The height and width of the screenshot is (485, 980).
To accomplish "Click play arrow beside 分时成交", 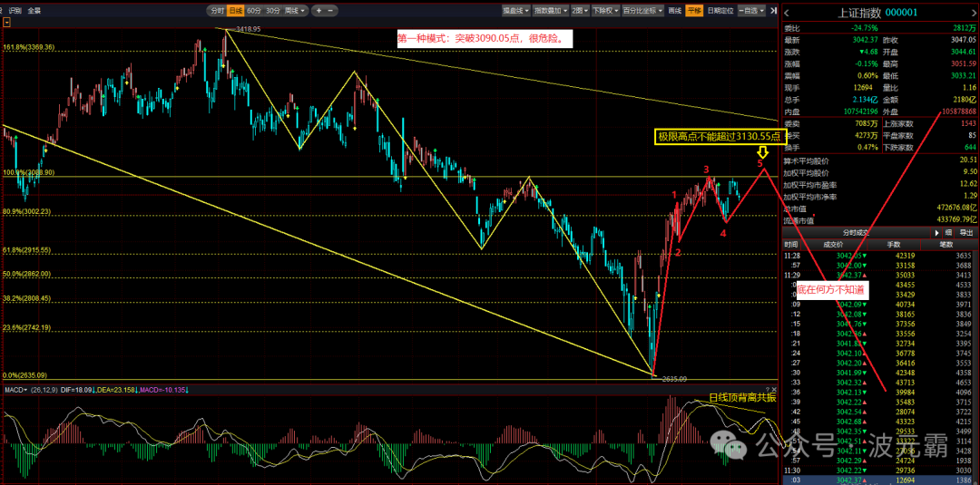I will click(937, 232).
